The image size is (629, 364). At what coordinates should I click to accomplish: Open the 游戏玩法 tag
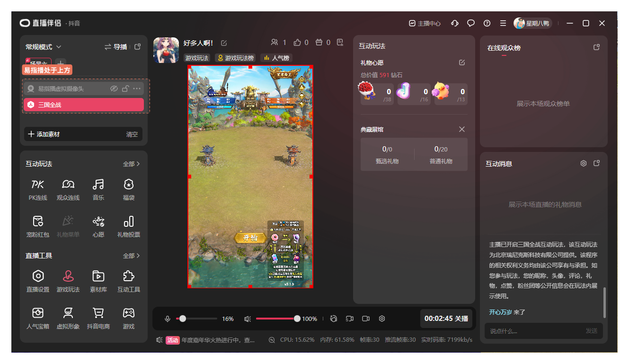197,58
